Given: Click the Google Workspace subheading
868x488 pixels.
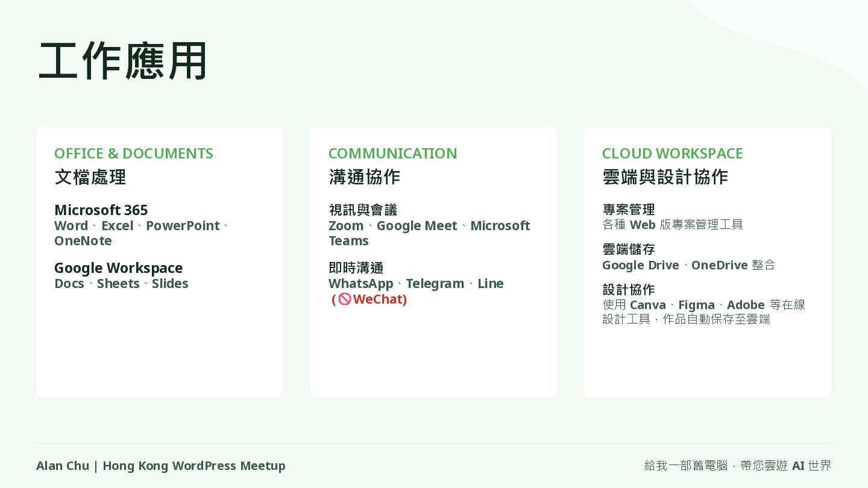Looking at the screenshot, I should click(119, 268).
